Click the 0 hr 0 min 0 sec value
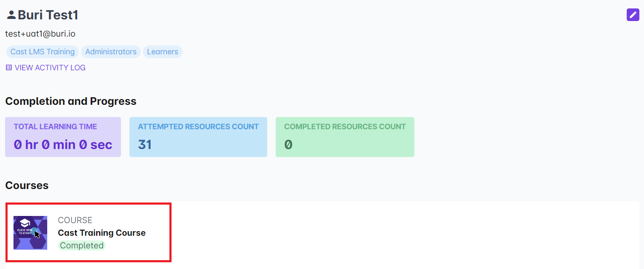The image size is (644, 269). 63,144
